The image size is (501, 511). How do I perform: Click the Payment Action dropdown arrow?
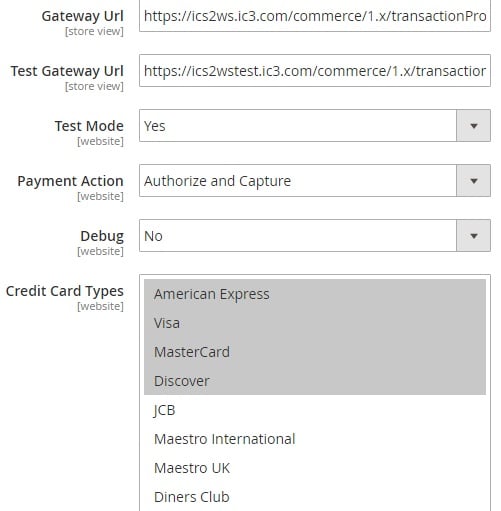click(x=473, y=181)
